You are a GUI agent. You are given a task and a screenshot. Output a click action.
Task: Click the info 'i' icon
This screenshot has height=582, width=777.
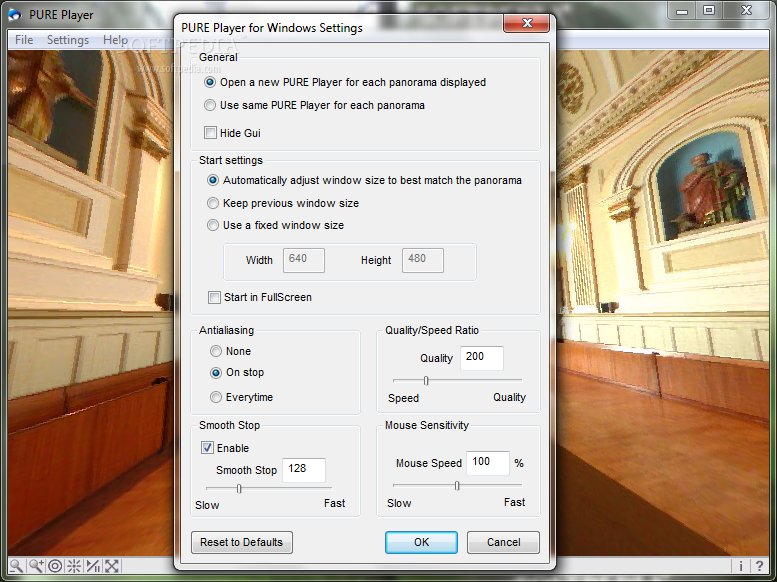[741, 566]
